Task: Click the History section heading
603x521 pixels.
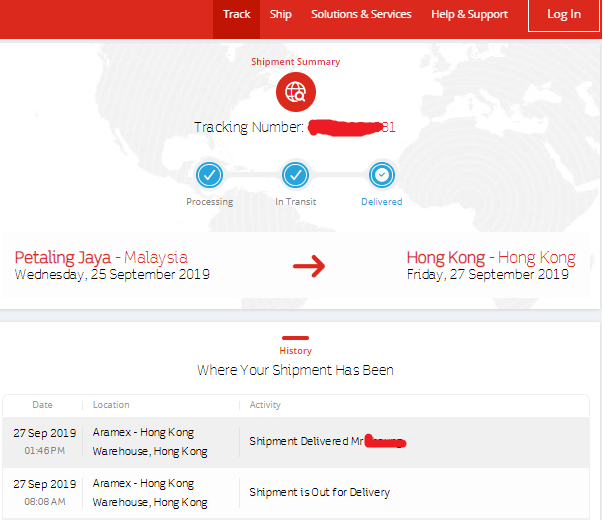Action: click(295, 351)
